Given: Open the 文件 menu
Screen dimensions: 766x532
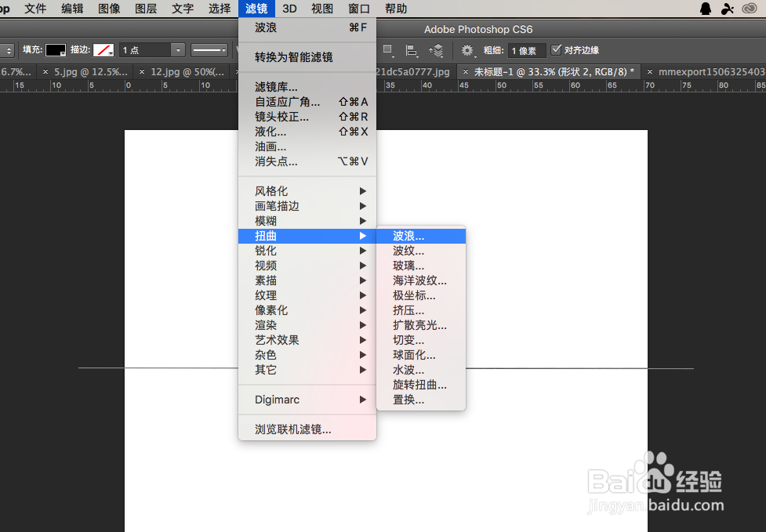Looking at the screenshot, I should coord(35,9).
